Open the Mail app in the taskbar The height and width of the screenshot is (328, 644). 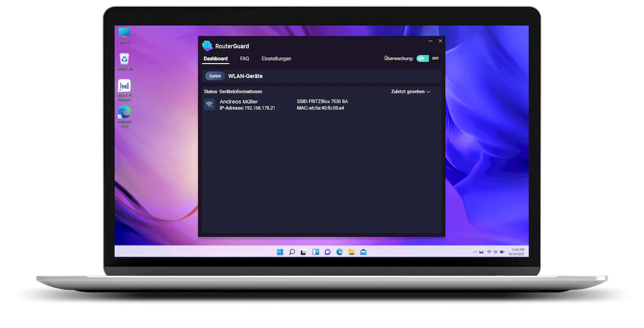coord(363,252)
